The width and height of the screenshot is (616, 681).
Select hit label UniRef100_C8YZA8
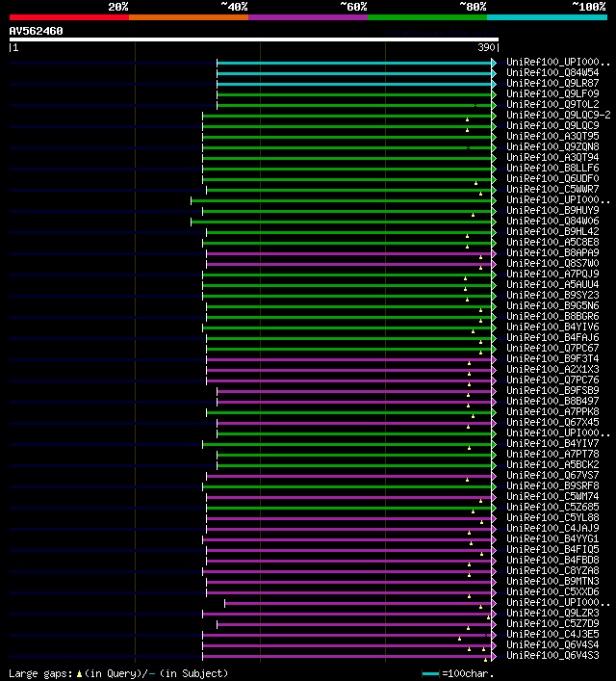(x=552, y=570)
